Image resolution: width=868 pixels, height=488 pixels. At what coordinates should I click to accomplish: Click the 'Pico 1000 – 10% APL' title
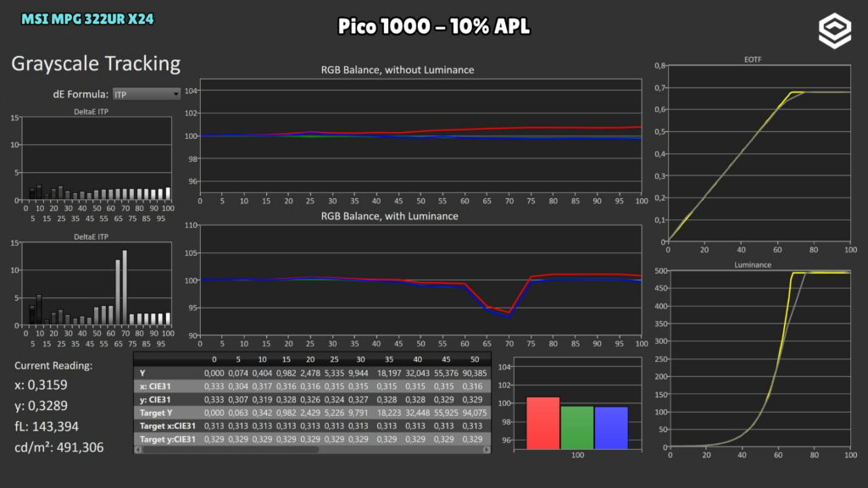[434, 26]
